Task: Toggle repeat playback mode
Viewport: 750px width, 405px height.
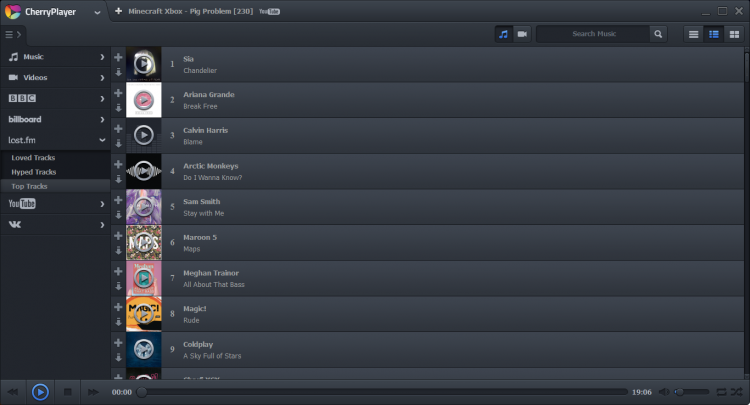Action: (x=721, y=392)
